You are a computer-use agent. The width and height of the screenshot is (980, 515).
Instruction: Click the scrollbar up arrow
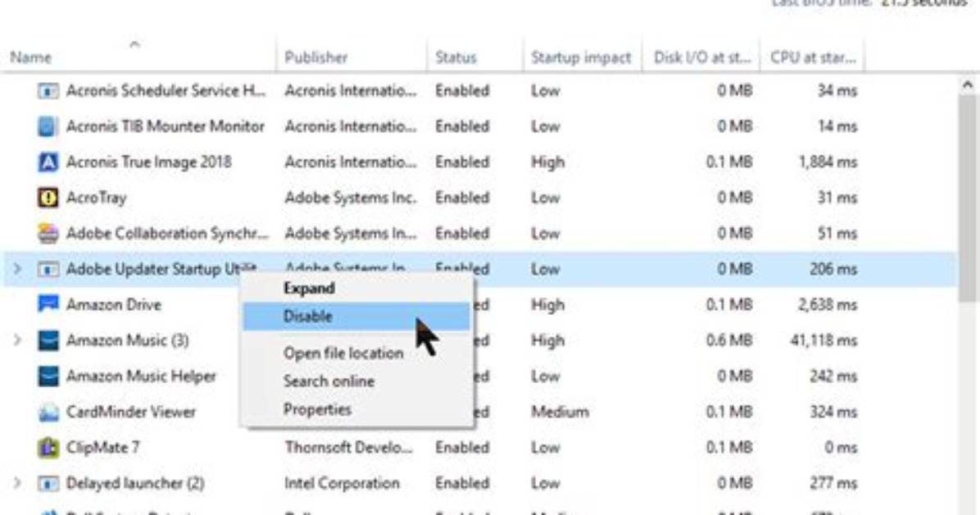click(x=969, y=84)
